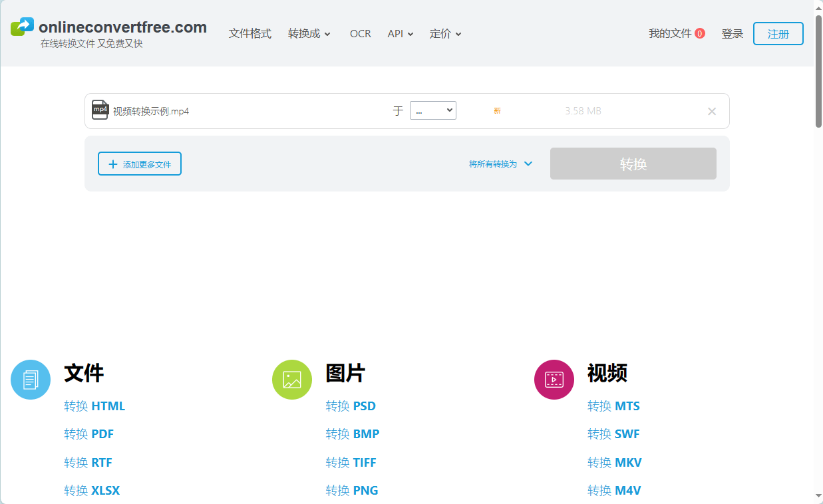The height and width of the screenshot is (504, 823).
Task: Remove 视频转换示例.mp4 using the X icon
Action: pyautogui.click(x=711, y=111)
